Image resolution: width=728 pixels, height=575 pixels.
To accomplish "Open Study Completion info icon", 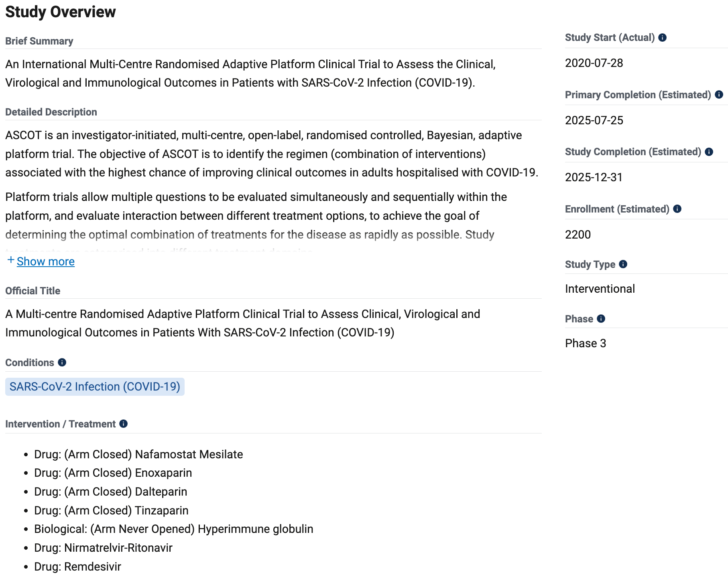I will tap(709, 152).
